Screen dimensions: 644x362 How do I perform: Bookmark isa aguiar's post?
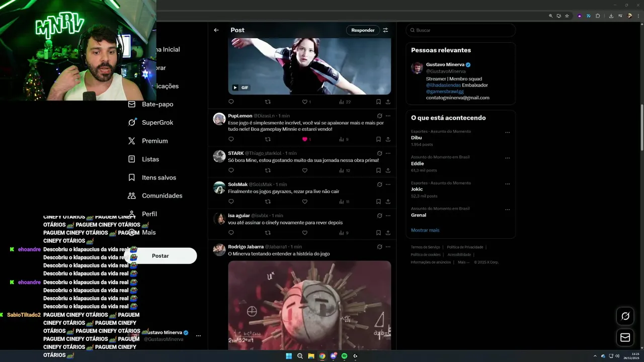click(378, 233)
